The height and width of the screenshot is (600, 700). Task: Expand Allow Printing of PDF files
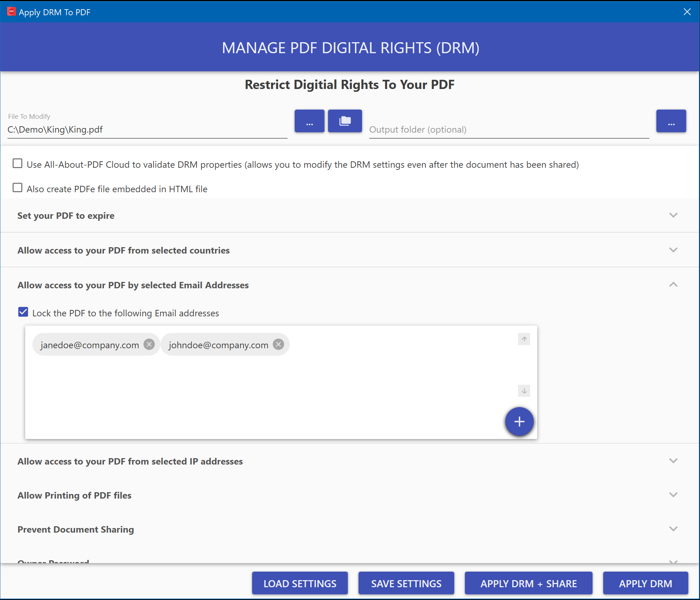pyautogui.click(x=673, y=495)
